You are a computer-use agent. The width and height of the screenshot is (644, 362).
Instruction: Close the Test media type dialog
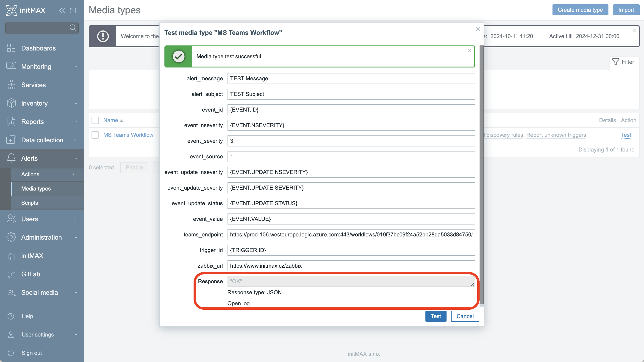coord(478,29)
